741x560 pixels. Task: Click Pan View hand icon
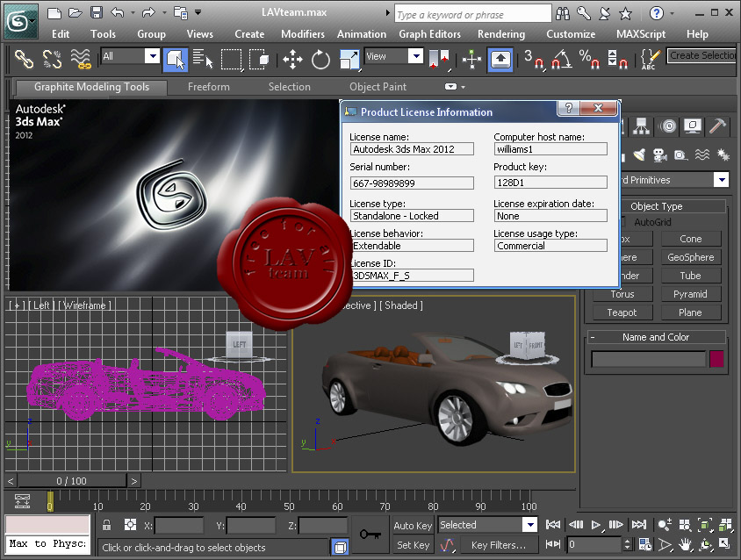tap(685, 544)
